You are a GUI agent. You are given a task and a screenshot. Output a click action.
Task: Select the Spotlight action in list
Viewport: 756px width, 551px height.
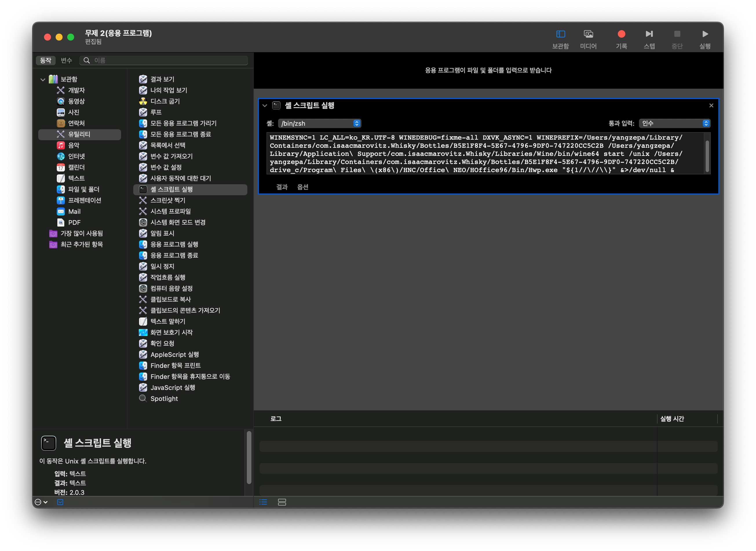164,399
